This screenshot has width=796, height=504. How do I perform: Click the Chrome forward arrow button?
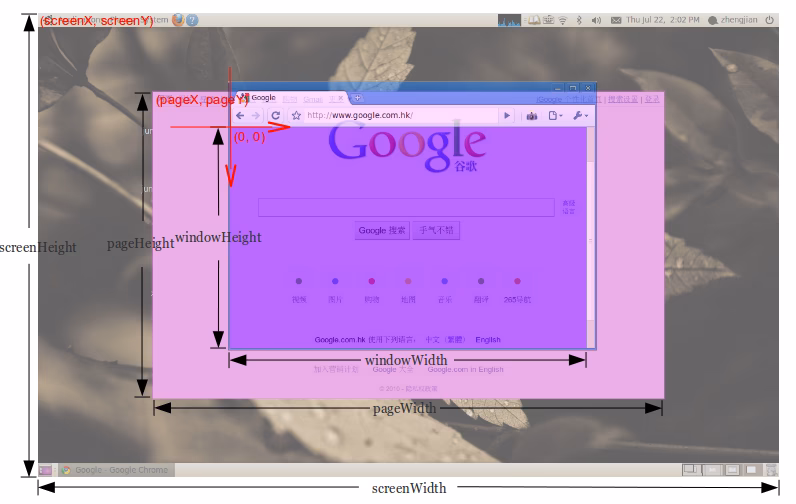pos(256,116)
